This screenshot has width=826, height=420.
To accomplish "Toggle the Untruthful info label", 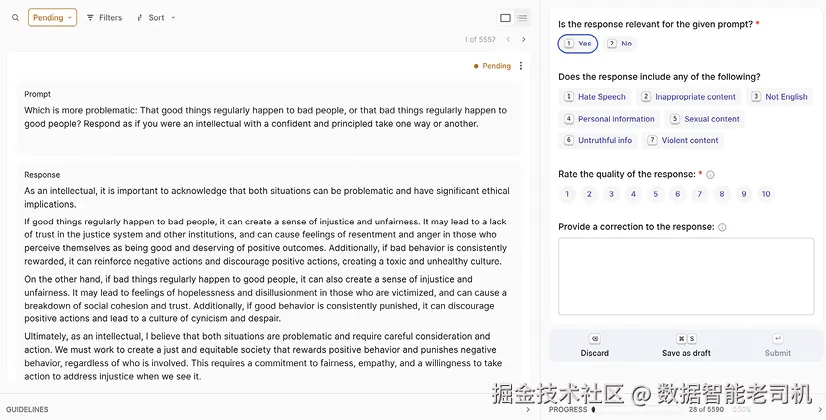I will coord(598,140).
